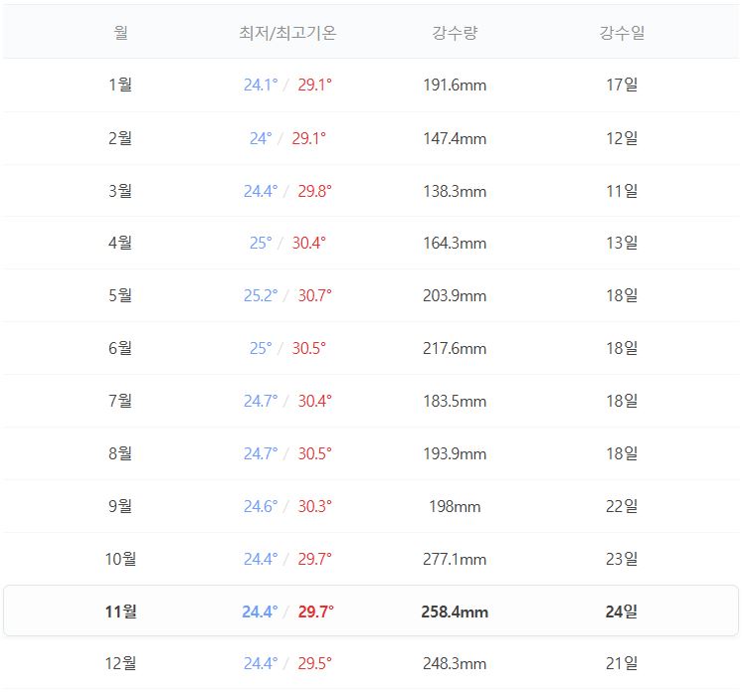The image size is (747, 700).
Task: Select the 3월 row label
Action: tap(120, 191)
